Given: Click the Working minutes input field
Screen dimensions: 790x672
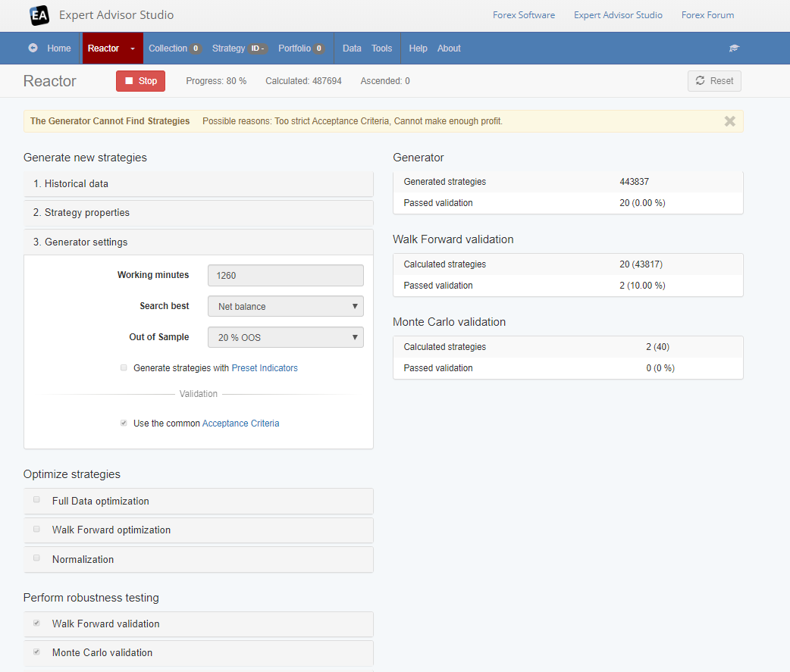Looking at the screenshot, I should click(x=286, y=275).
